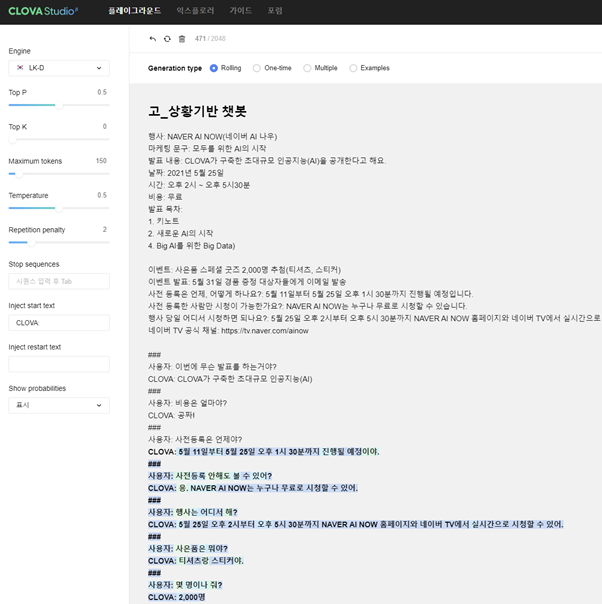Click the trash delete icon

tap(182, 39)
